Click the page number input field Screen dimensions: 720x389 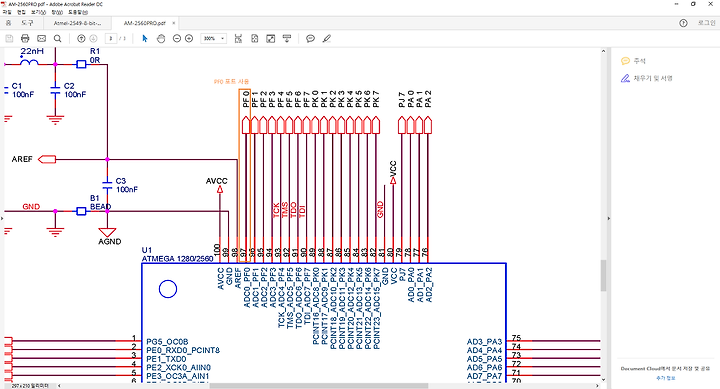tap(111, 39)
